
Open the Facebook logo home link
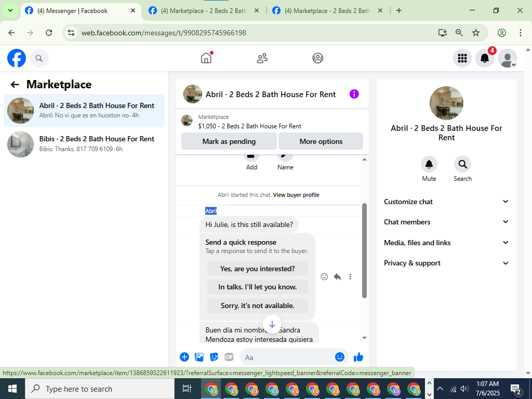[x=17, y=58]
